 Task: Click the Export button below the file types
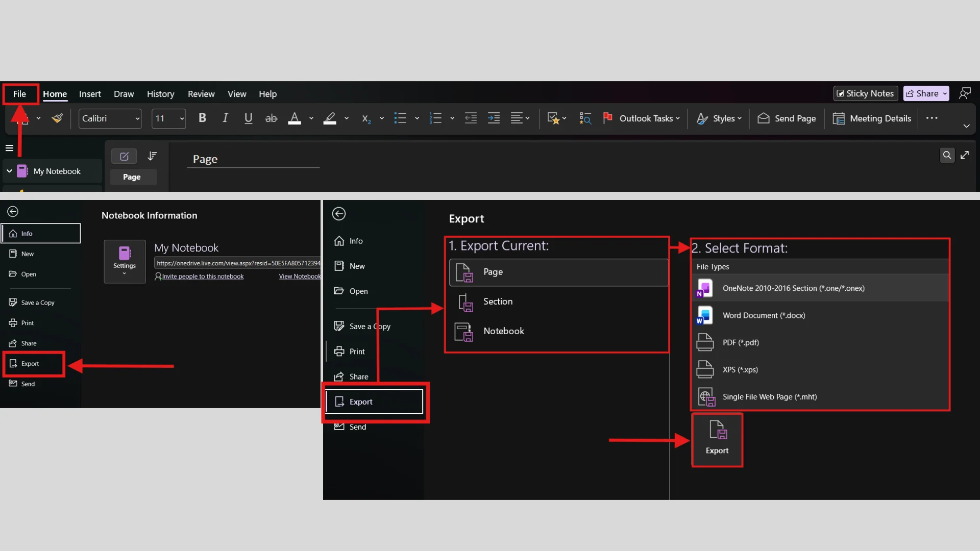point(717,439)
